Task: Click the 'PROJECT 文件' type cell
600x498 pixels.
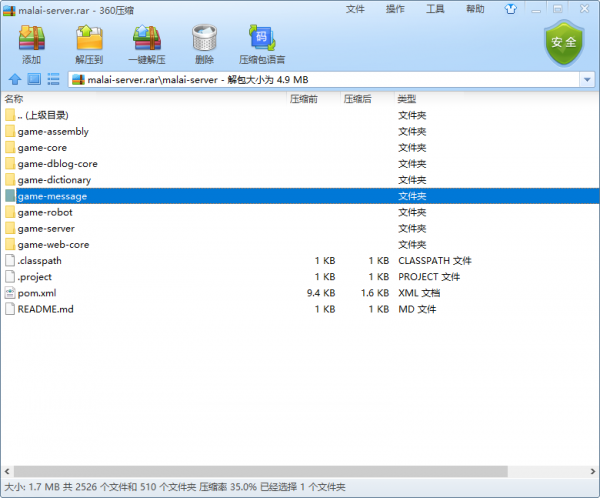Action: click(429, 277)
